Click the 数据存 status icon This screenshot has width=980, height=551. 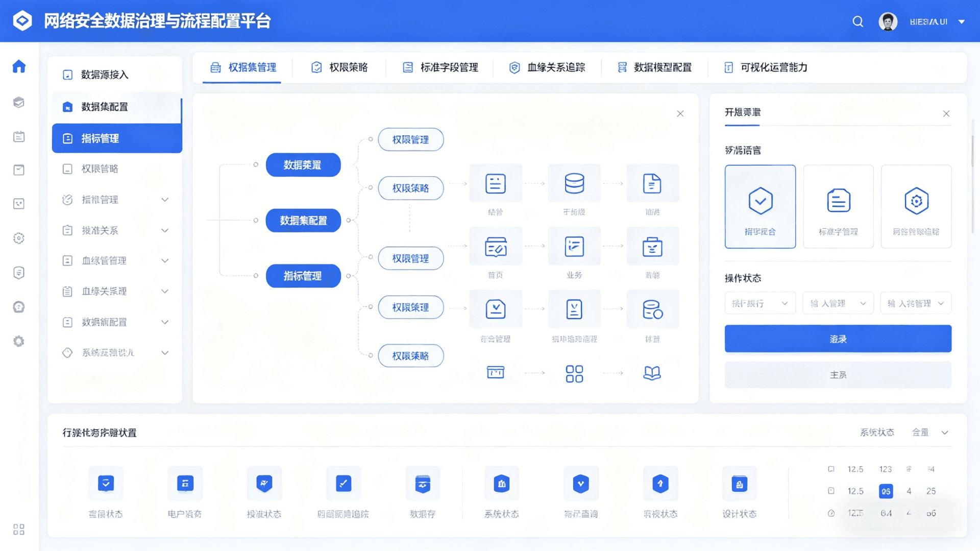pos(422,483)
